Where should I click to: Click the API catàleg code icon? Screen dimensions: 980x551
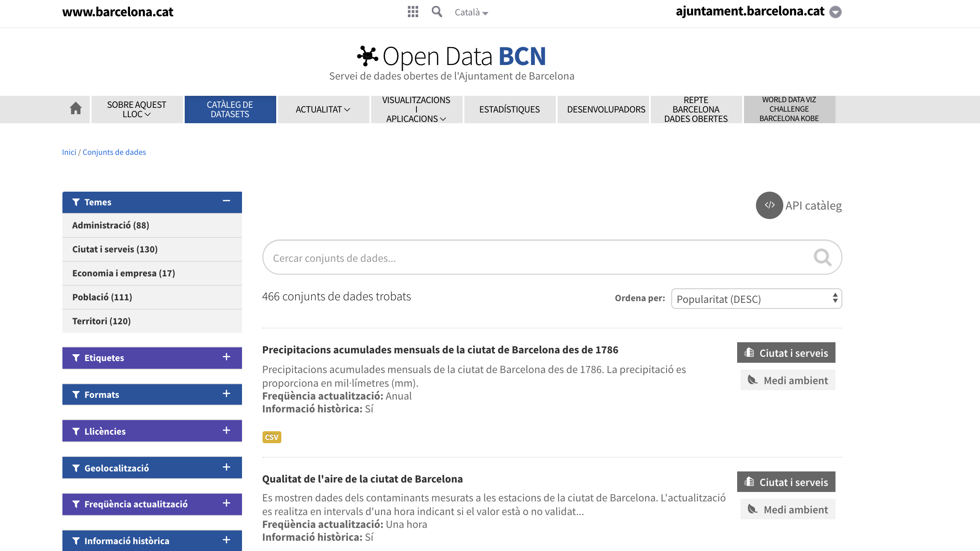769,205
